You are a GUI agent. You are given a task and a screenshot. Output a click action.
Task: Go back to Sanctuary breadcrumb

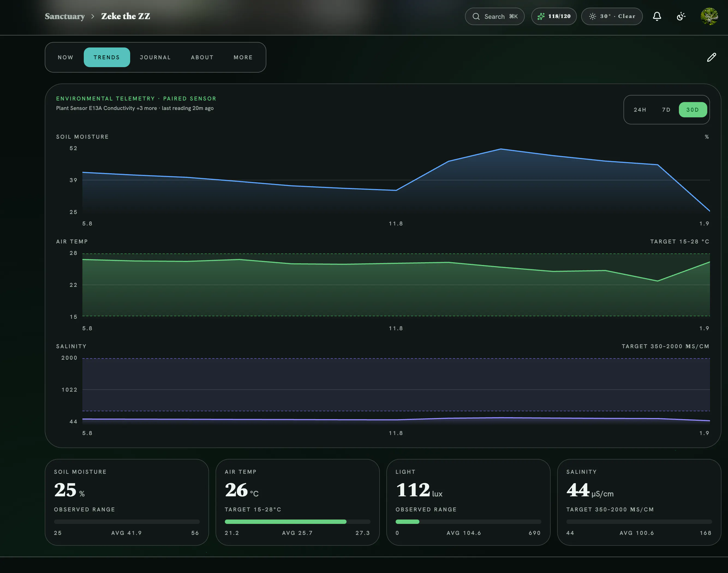(64, 16)
